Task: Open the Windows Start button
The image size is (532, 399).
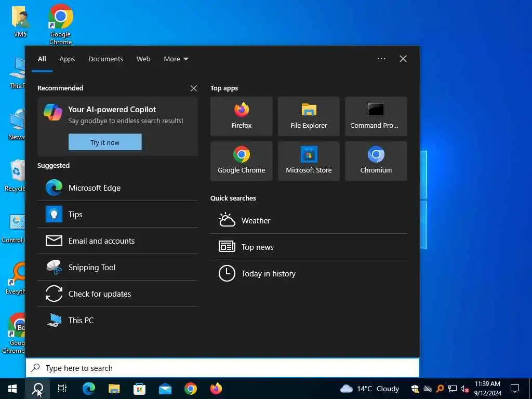Action: [12, 389]
